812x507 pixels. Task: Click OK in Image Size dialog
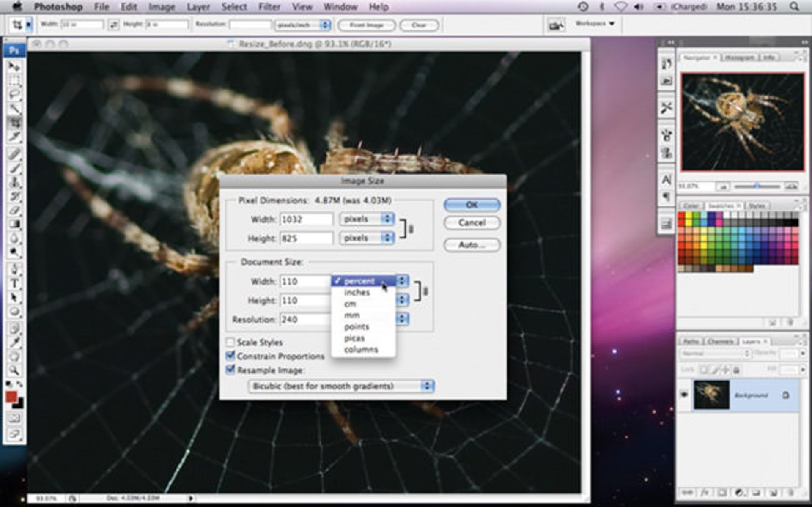coord(472,205)
